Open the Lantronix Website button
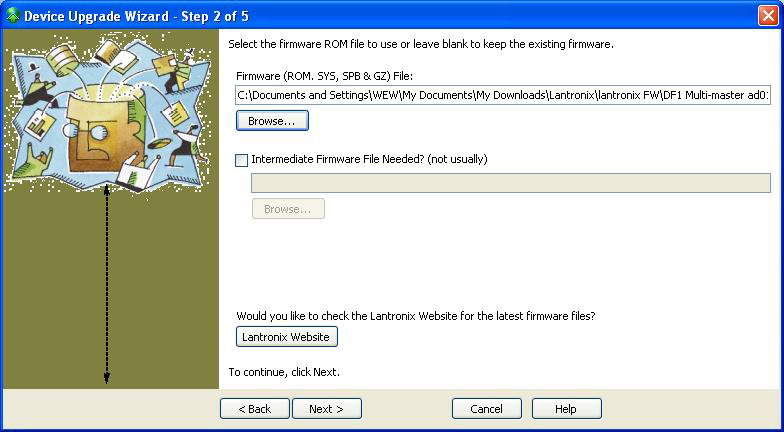This screenshot has height=432, width=784. (x=286, y=336)
